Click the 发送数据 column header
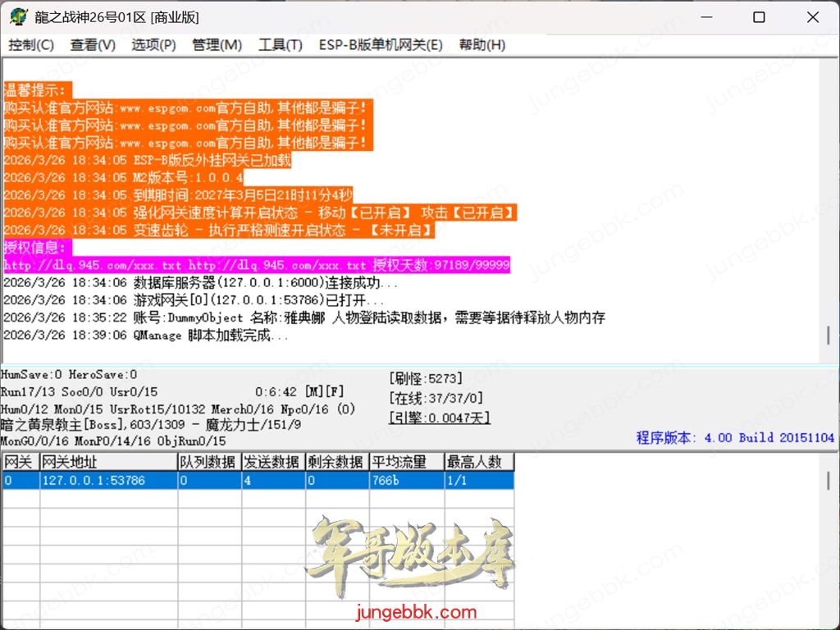 [x=272, y=462]
